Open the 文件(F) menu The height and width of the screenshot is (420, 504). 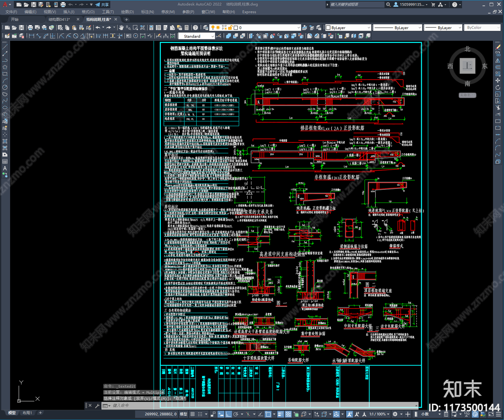click(x=11, y=12)
